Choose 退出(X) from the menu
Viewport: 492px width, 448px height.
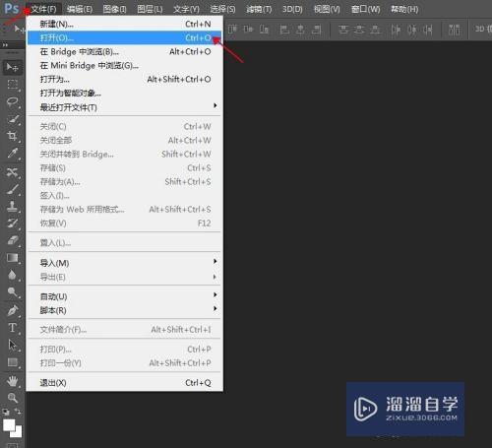[124, 382]
